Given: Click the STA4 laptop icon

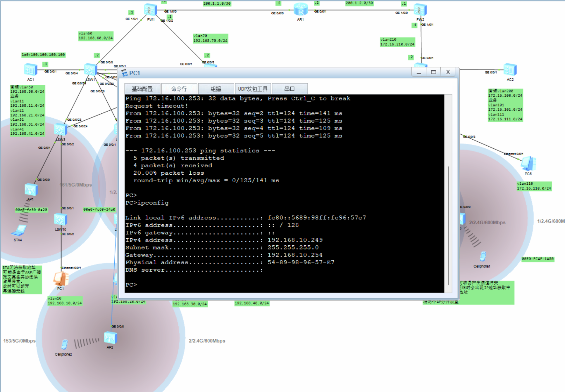Looking at the screenshot, I should click(19, 231).
